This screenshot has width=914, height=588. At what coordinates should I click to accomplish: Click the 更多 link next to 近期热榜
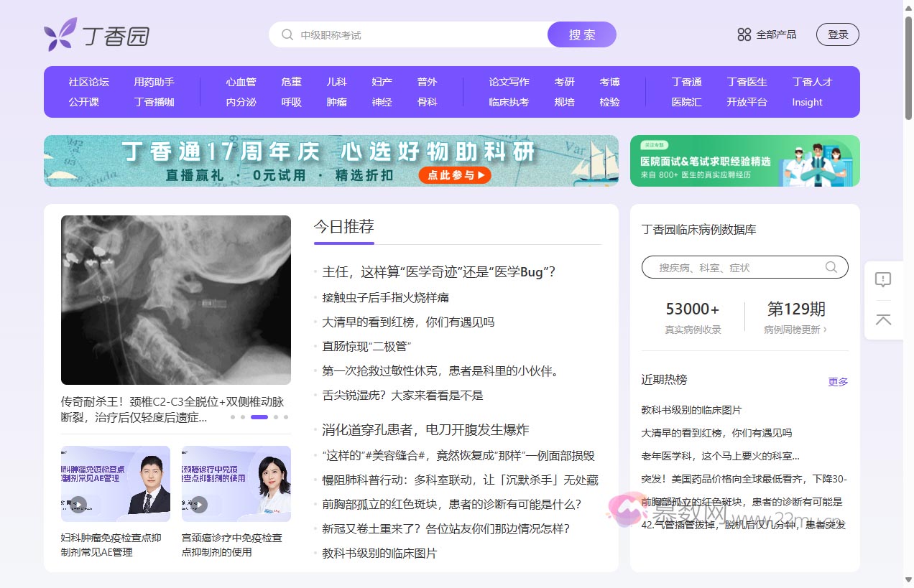(838, 382)
